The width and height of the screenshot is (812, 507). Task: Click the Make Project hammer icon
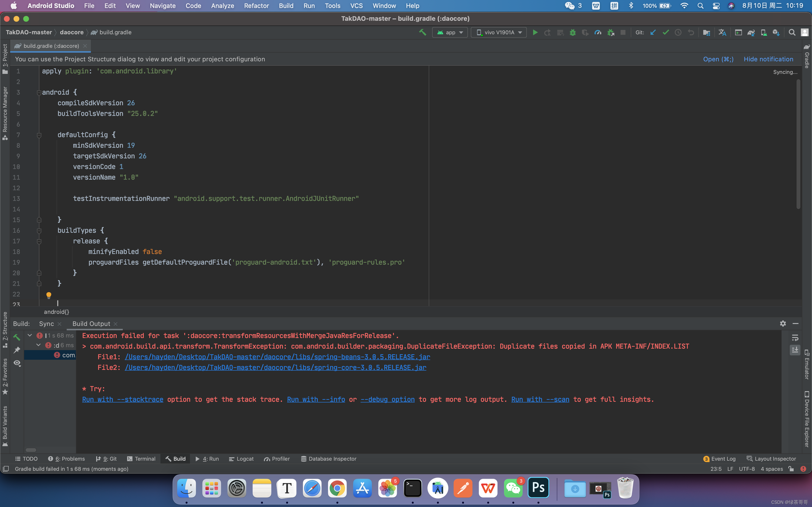click(422, 33)
